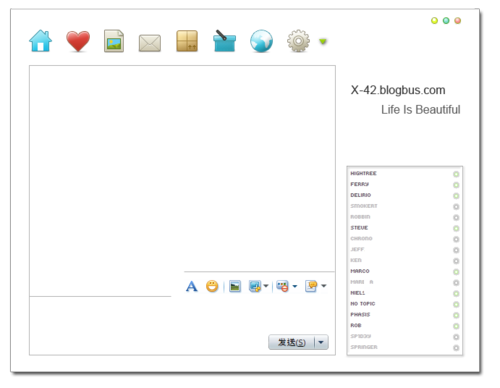Screen dimensions: 500x388
Task: Toggle status dot next to MARCO
Action: coord(456,272)
